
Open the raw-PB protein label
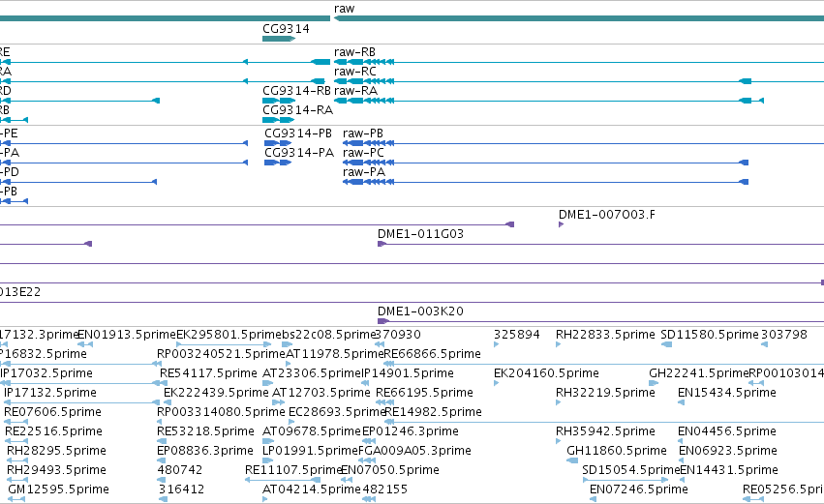click(x=363, y=133)
